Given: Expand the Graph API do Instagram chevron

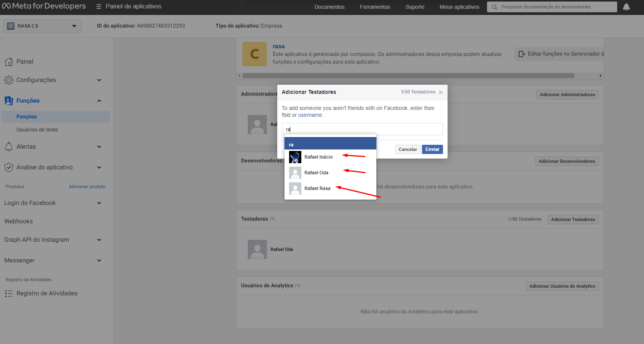Looking at the screenshot, I should 99,240.
